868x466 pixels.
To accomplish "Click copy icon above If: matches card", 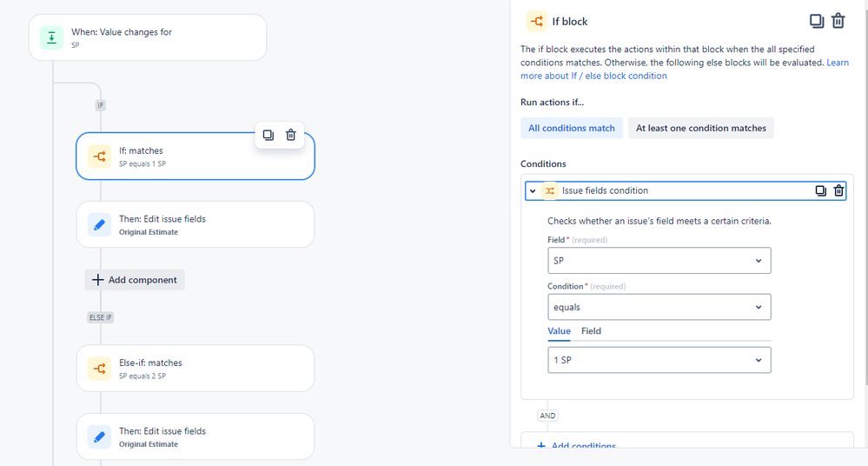I will point(268,135).
